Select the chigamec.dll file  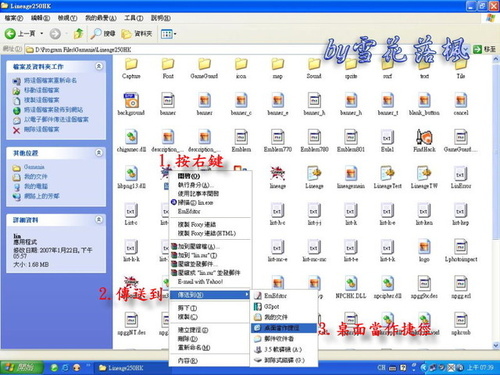(131, 141)
